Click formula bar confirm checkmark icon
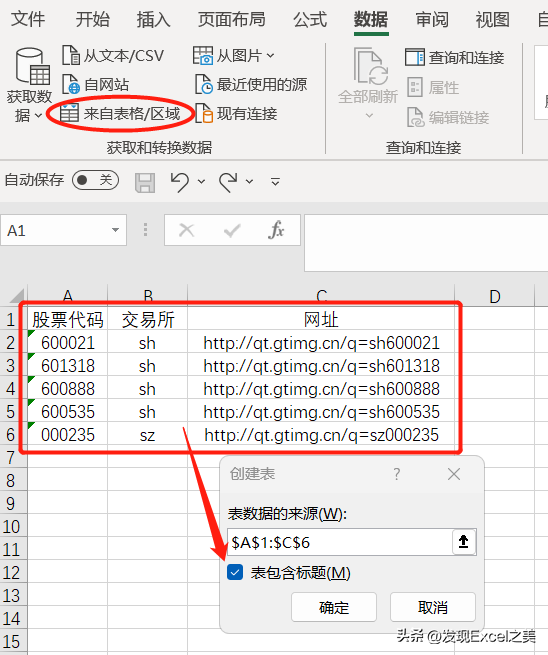Screen dimensions: 548x655 click(x=232, y=230)
